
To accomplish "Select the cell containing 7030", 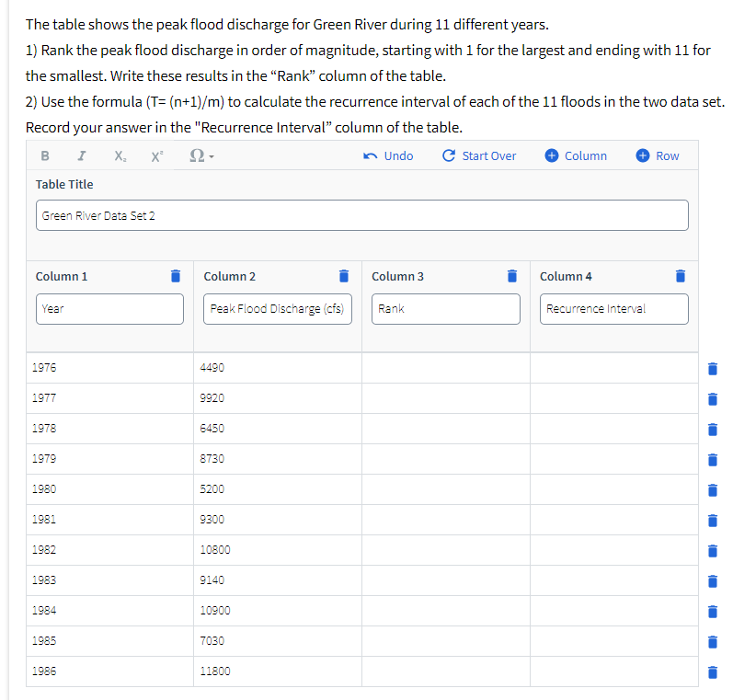I will point(278,641).
